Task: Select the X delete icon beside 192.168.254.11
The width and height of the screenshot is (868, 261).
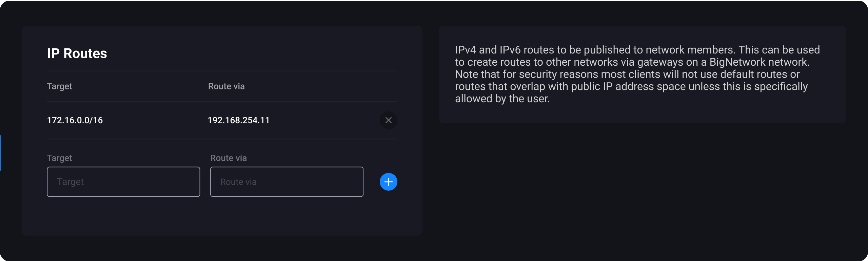Action: 388,120
